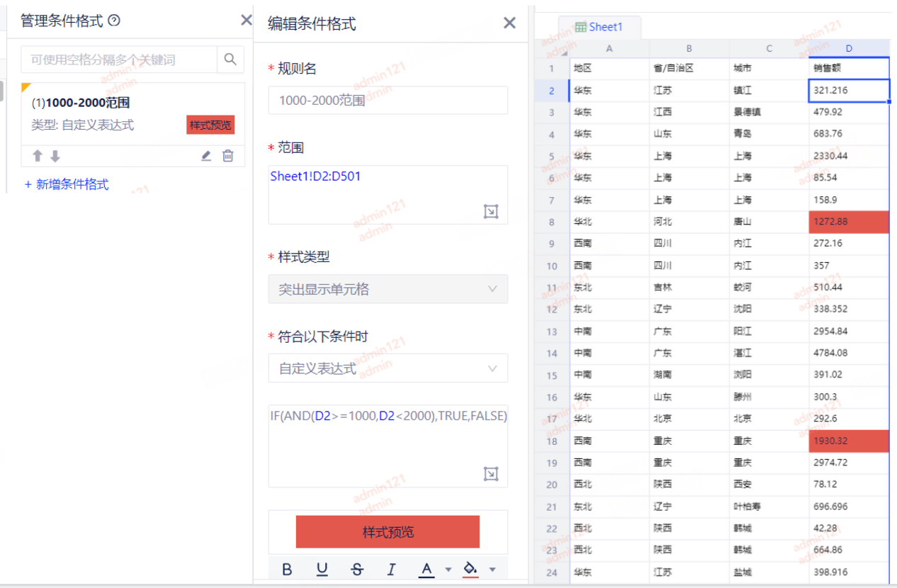
Task: Move rule up with arrow icon
Action: click(x=38, y=156)
